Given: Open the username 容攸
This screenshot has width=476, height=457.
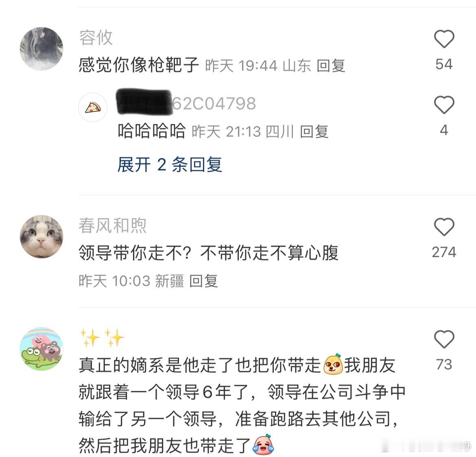Looking at the screenshot, I should (96, 38).
